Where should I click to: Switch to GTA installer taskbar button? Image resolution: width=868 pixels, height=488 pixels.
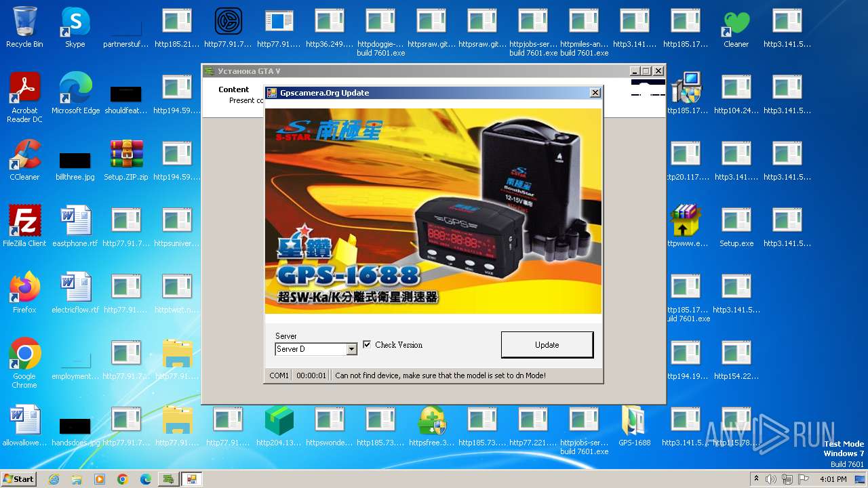pyautogui.click(x=168, y=479)
